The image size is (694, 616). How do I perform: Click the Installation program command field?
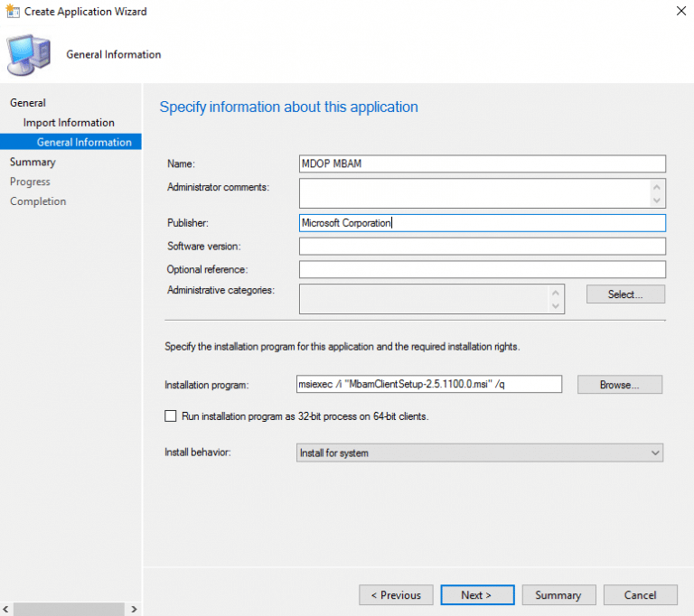coord(429,385)
